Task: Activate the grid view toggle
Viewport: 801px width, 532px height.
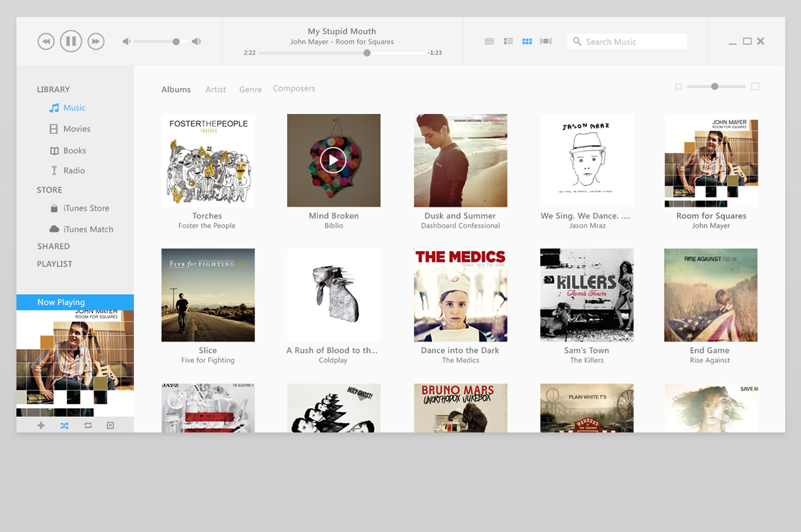Action: tap(527, 41)
